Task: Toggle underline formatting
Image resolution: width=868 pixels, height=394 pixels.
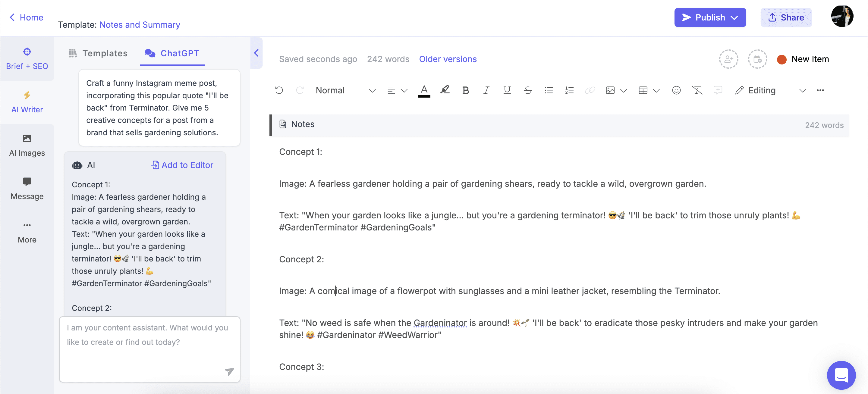Action: (507, 90)
